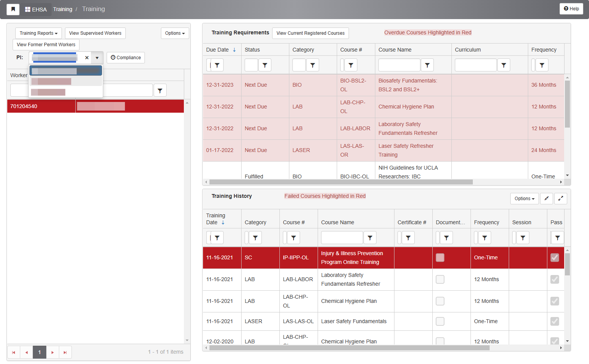The image size is (589, 364).
Task: Toggle Document checkbox for LAB-LABOR history row
Action: point(440,279)
